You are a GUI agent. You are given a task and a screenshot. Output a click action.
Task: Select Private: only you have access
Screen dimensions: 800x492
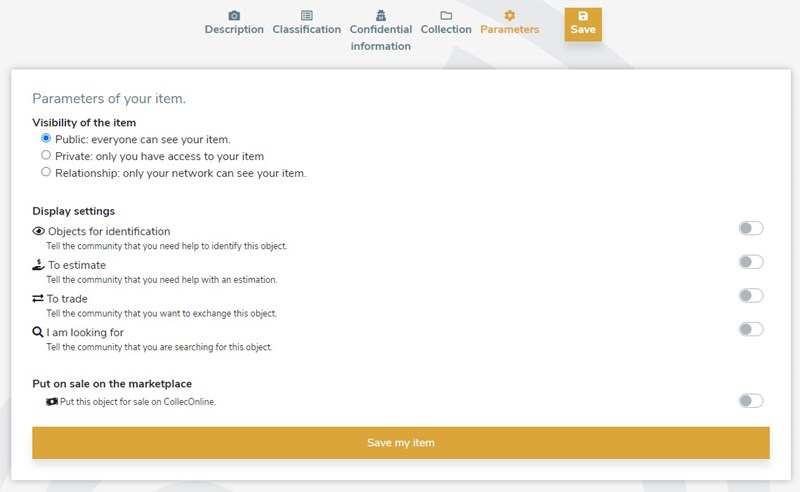(x=46, y=155)
